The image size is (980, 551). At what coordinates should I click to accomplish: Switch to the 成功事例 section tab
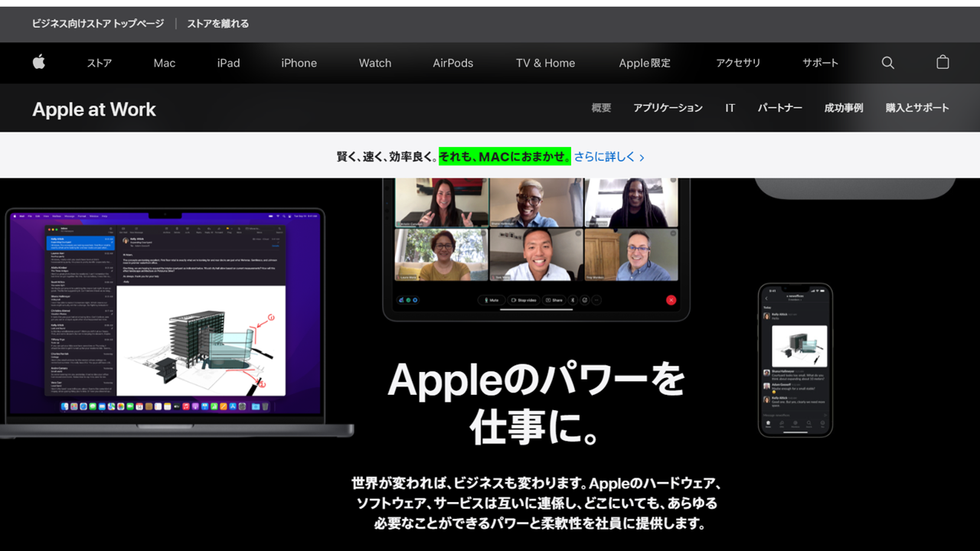click(x=843, y=108)
